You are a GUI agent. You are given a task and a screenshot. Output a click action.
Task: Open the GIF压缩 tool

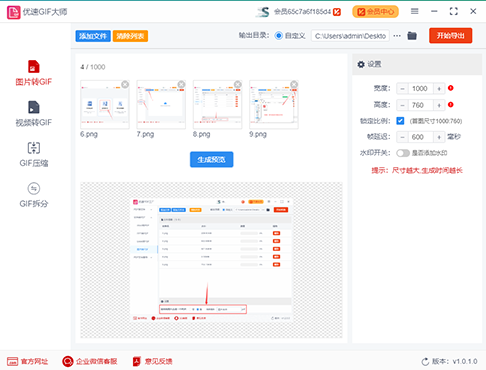tap(34, 154)
